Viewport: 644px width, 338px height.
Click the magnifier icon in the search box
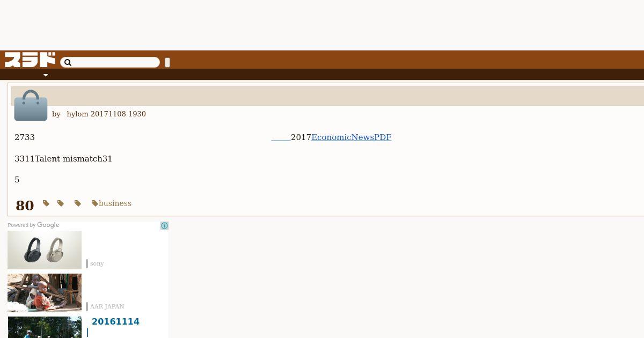tap(68, 63)
